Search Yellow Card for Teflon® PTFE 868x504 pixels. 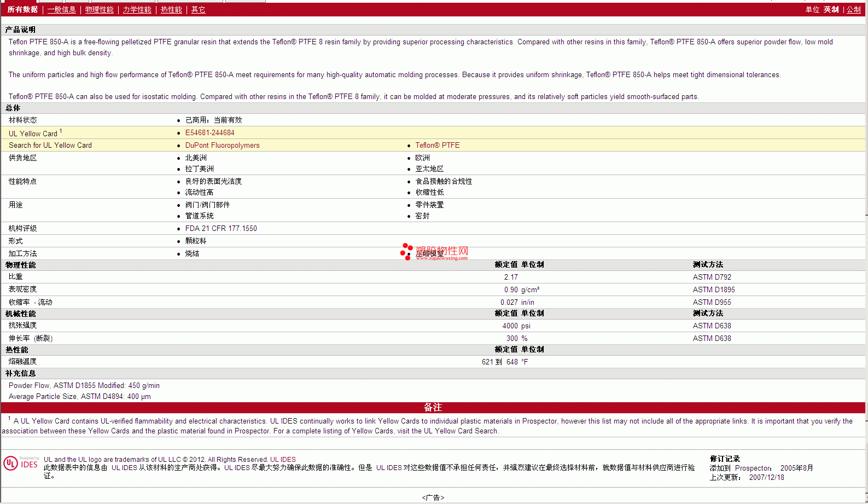click(x=437, y=145)
